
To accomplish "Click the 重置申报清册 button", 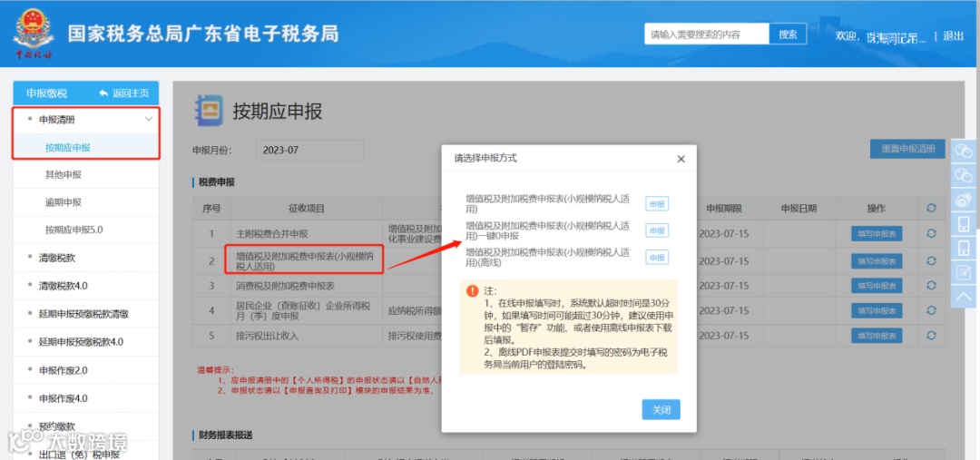I will coord(907,149).
